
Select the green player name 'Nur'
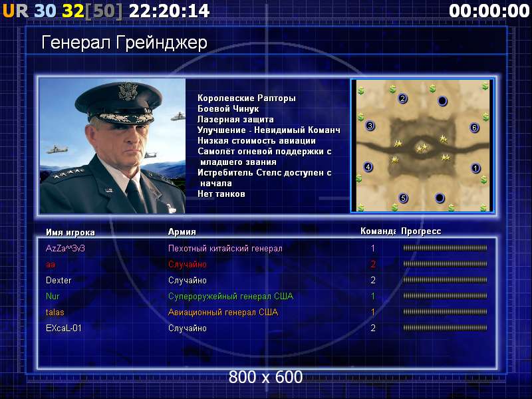tap(53, 296)
